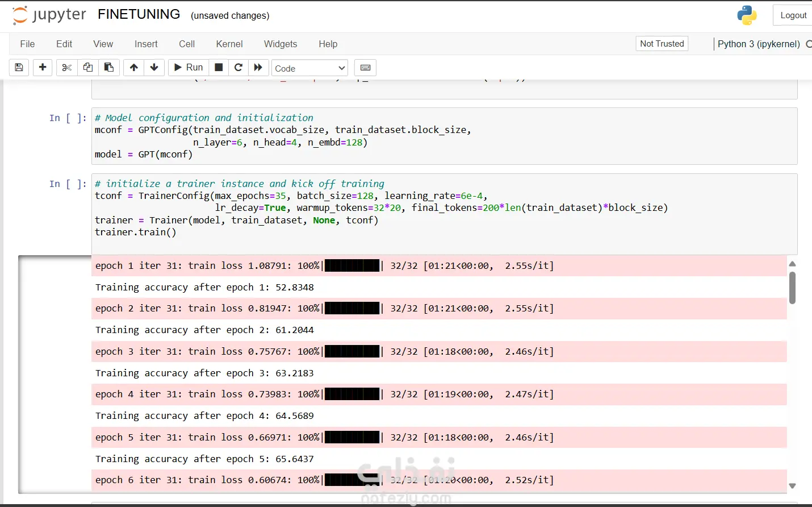The height and width of the screenshot is (507, 812).
Task: Click the Python logo icon
Action: pyautogui.click(x=747, y=15)
